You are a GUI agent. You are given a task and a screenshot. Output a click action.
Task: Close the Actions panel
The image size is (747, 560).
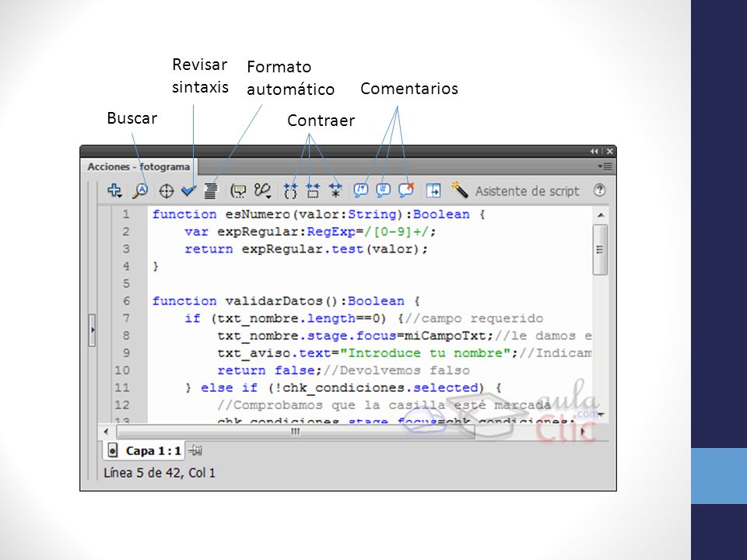tap(609, 152)
